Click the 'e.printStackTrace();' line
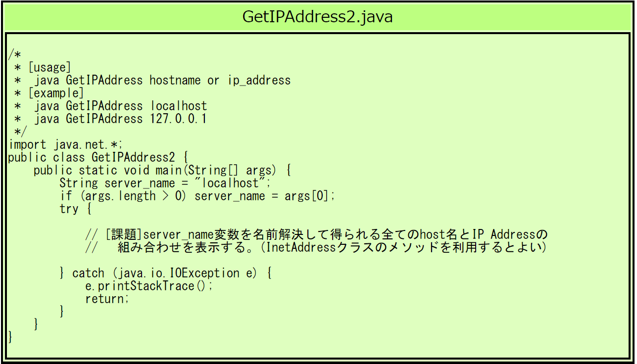Image resolution: width=637 pixels, height=364 pixels. click(149, 286)
